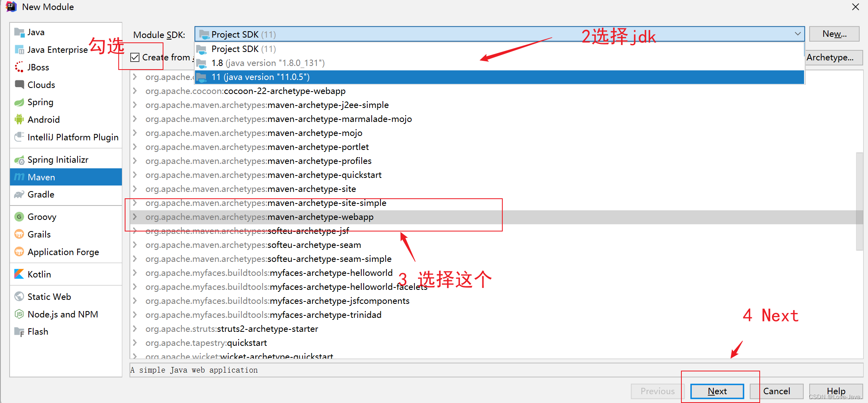Select myfaces-archetype-jsfcomponents row
Image resolution: width=868 pixels, height=403 pixels.
pyautogui.click(x=496, y=301)
